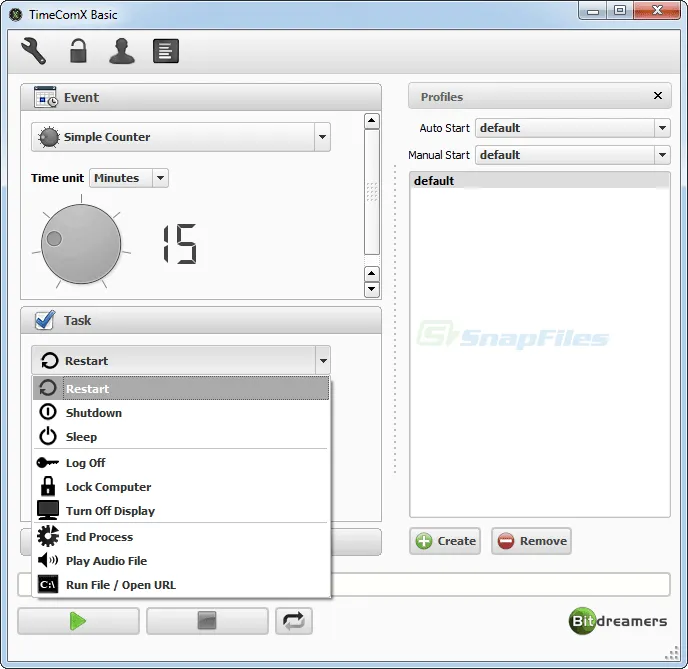Open the Simple Counter event dropdown

(x=181, y=137)
